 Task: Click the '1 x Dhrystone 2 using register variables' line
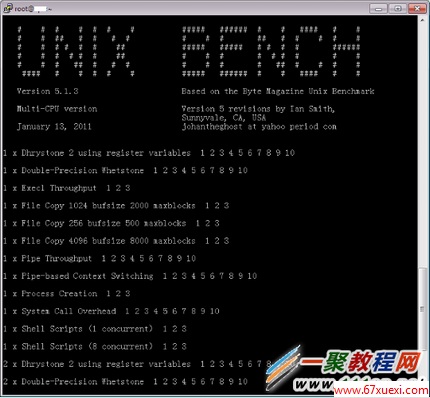[x=149, y=153]
